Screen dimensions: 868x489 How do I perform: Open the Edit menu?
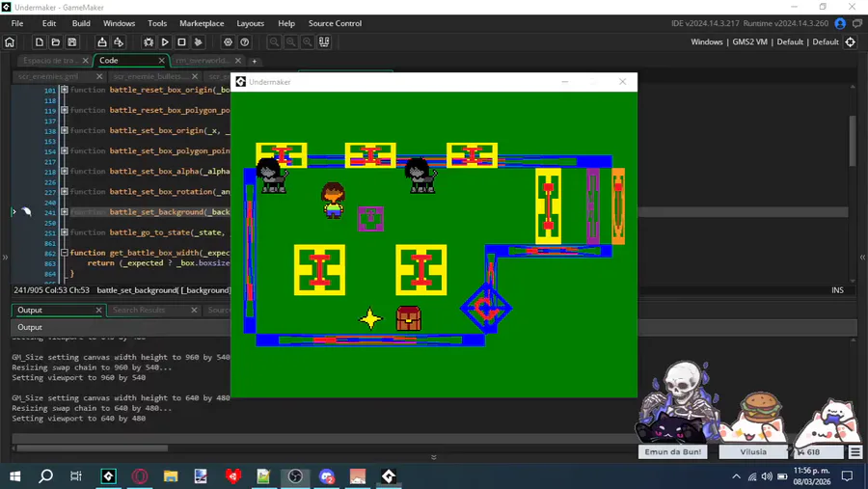click(x=49, y=23)
